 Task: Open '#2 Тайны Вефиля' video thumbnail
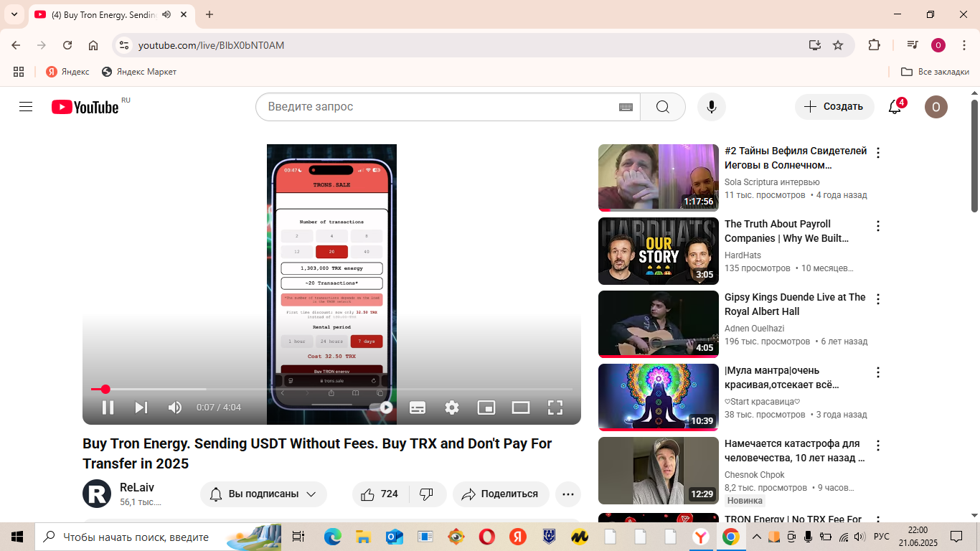pyautogui.click(x=659, y=178)
